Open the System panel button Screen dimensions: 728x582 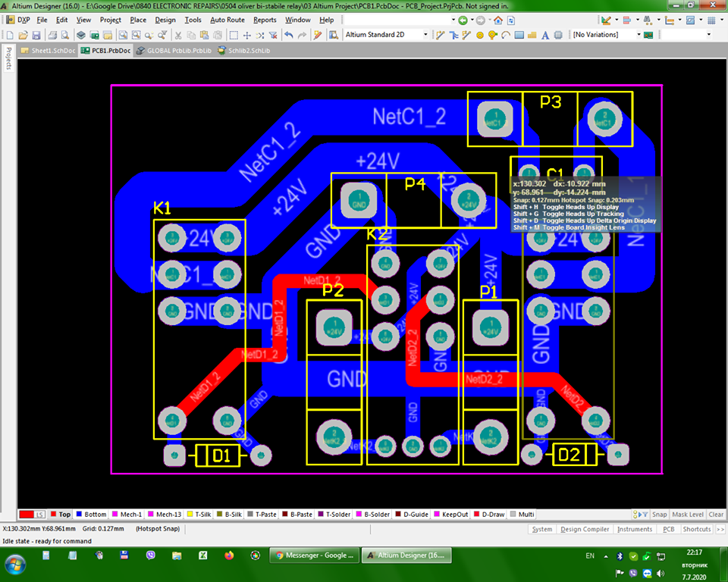pyautogui.click(x=541, y=529)
